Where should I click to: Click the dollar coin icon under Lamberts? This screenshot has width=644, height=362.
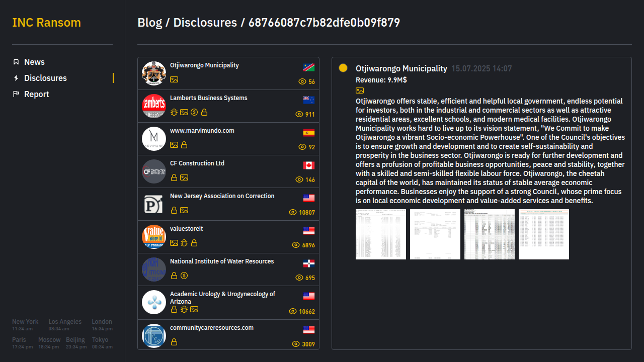click(194, 112)
